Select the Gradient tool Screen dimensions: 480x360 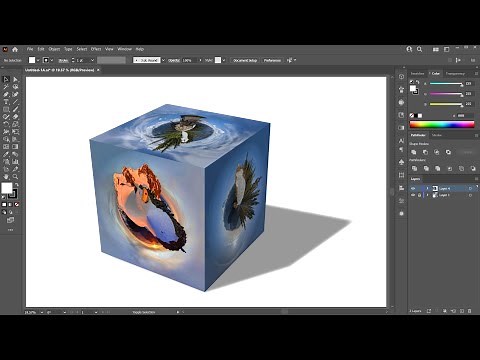click(15, 147)
